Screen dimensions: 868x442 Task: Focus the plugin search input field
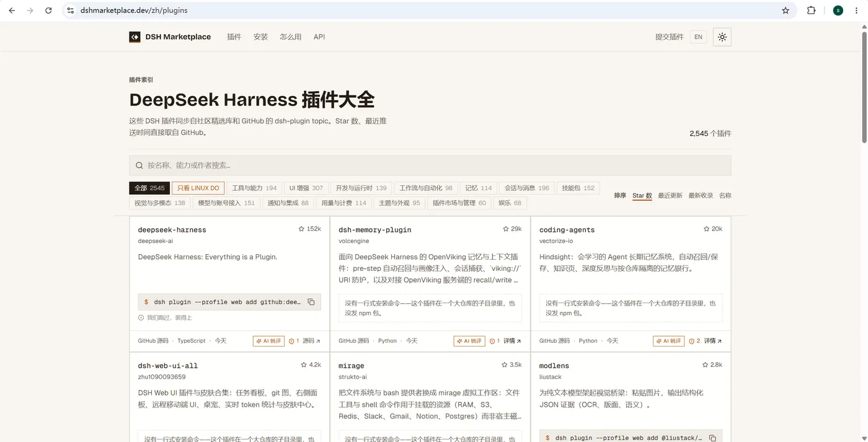point(430,166)
